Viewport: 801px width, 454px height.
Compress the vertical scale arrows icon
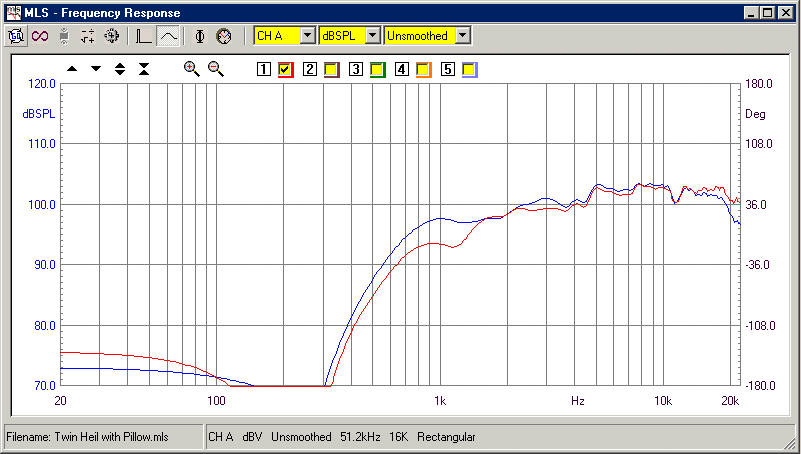pos(144,69)
